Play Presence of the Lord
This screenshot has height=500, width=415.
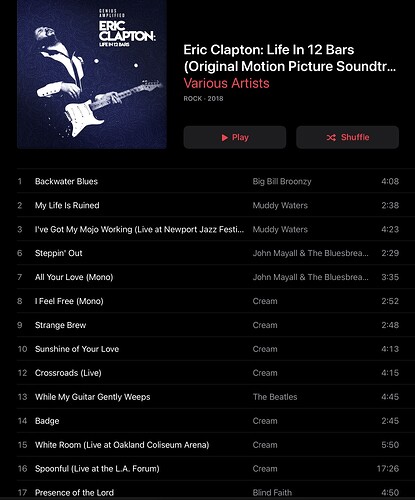[208, 491]
